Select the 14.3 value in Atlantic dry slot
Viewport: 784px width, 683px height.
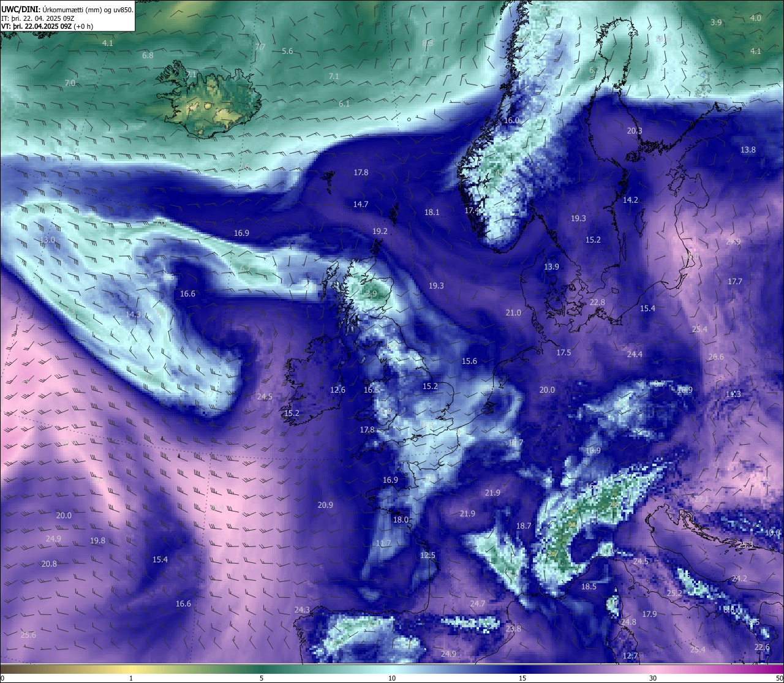pyautogui.click(x=133, y=315)
